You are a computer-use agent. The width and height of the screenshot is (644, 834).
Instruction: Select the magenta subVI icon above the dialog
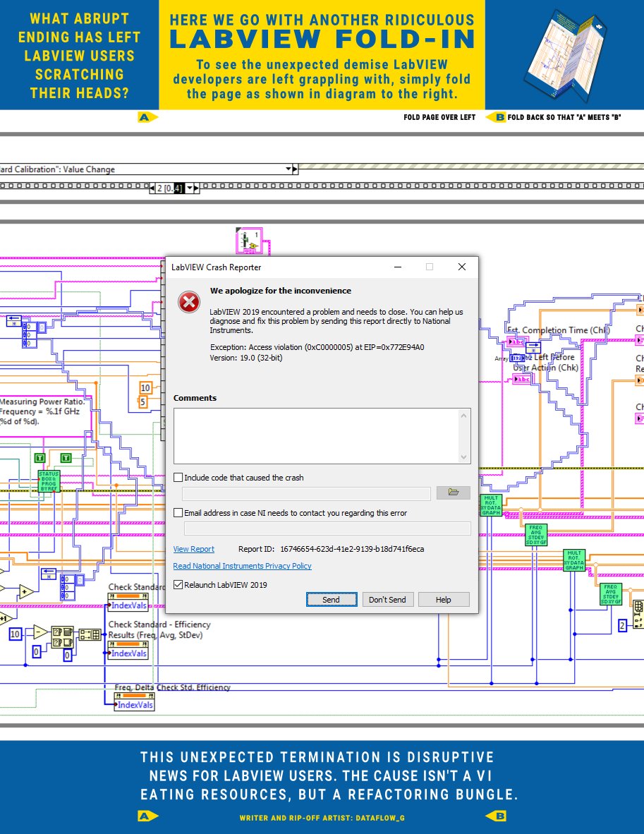[x=249, y=241]
